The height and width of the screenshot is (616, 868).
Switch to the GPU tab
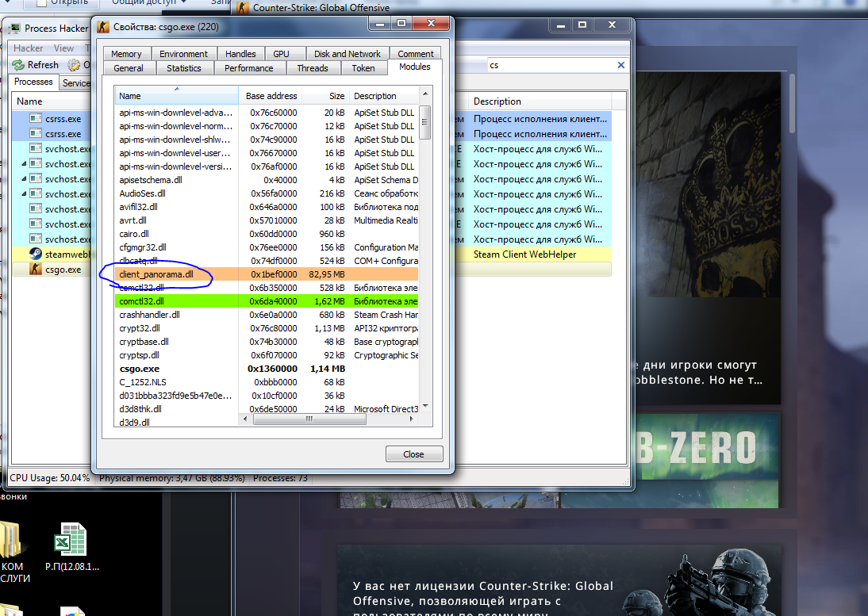[x=281, y=54]
